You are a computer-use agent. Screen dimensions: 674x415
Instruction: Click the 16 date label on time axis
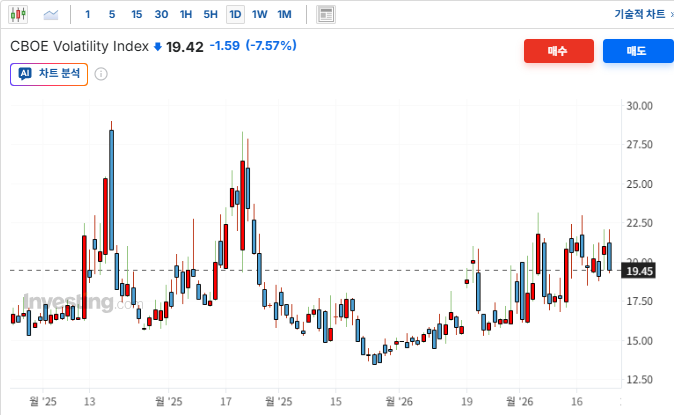point(577,402)
